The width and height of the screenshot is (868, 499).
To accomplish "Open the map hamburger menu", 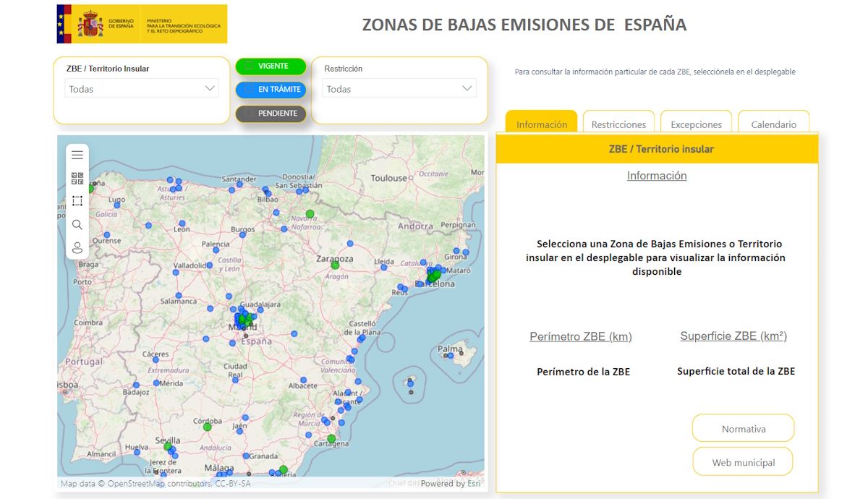I will coord(77,155).
